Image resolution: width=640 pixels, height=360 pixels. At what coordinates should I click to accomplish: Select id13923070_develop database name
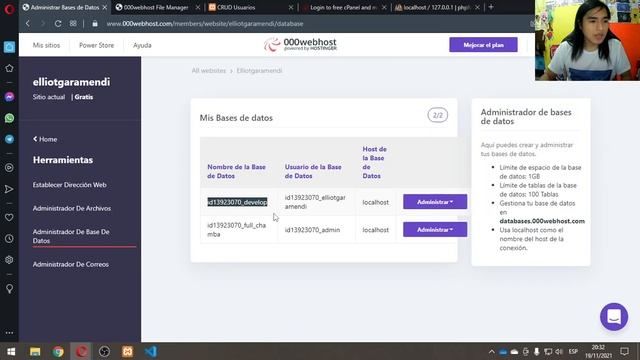click(x=237, y=202)
